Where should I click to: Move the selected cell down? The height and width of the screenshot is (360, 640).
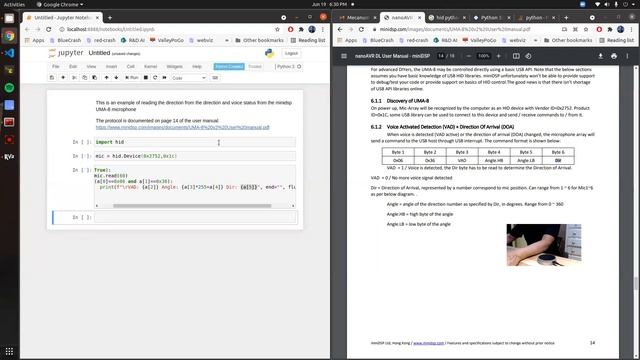[116, 78]
